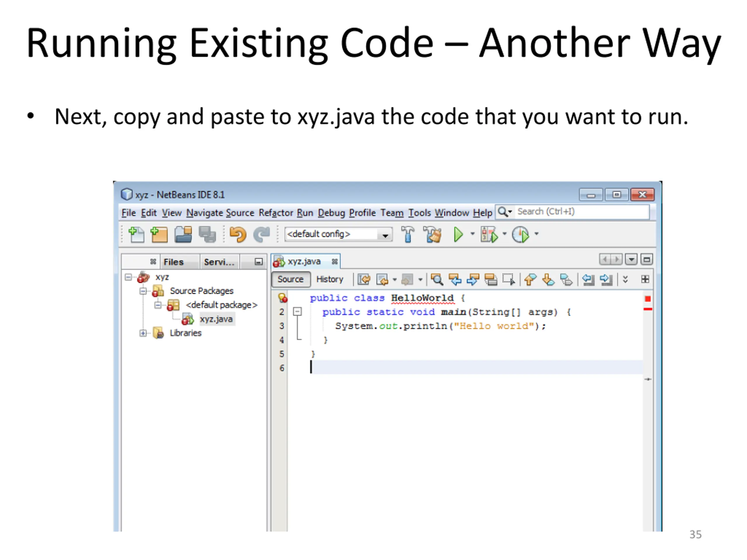Open the File menu
The image size is (747, 560).
pyautogui.click(x=129, y=213)
